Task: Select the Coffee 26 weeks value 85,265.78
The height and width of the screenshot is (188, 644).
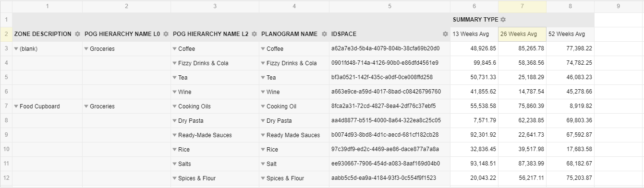Action: [522, 48]
